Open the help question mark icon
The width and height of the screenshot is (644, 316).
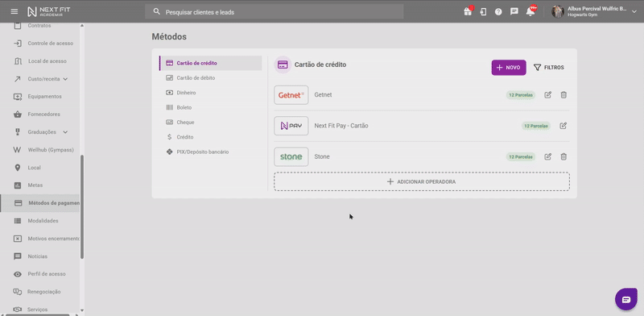coord(498,12)
